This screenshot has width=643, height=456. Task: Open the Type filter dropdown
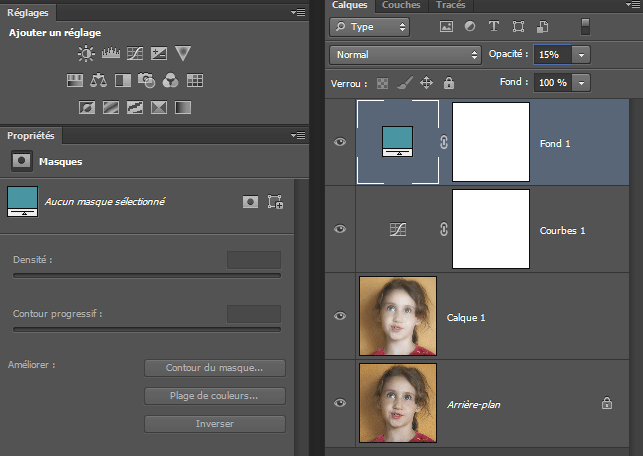click(x=368, y=27)
